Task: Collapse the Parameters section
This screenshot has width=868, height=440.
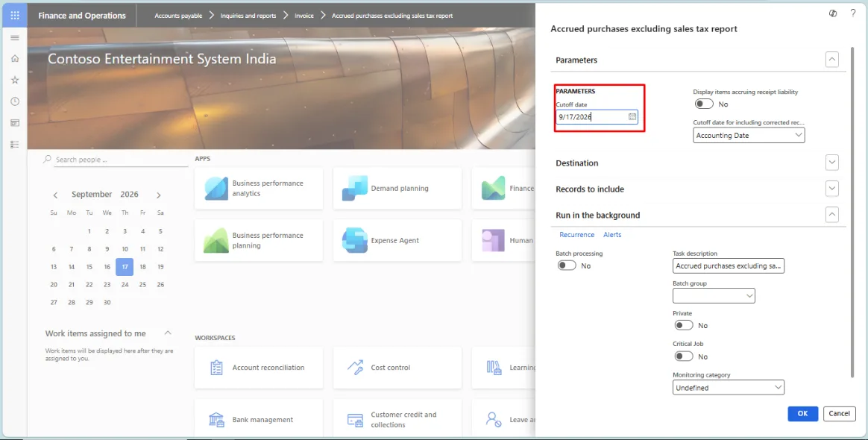Action: (x=831, y=59)
